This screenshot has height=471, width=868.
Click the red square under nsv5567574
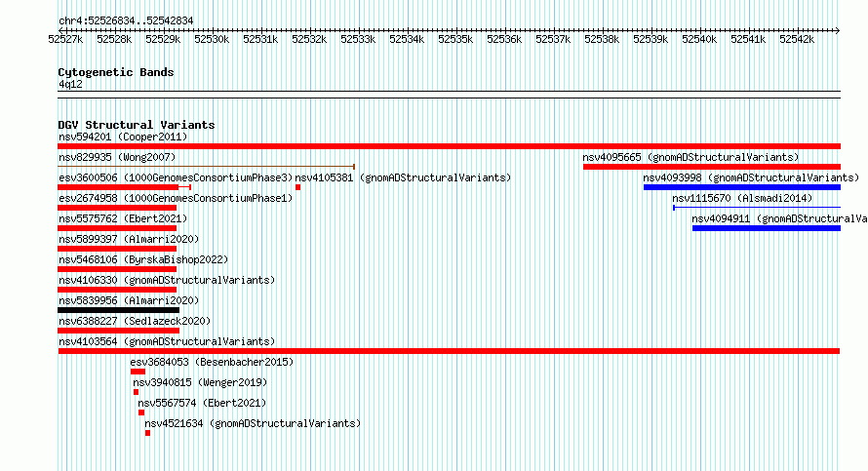coord(141,412)
